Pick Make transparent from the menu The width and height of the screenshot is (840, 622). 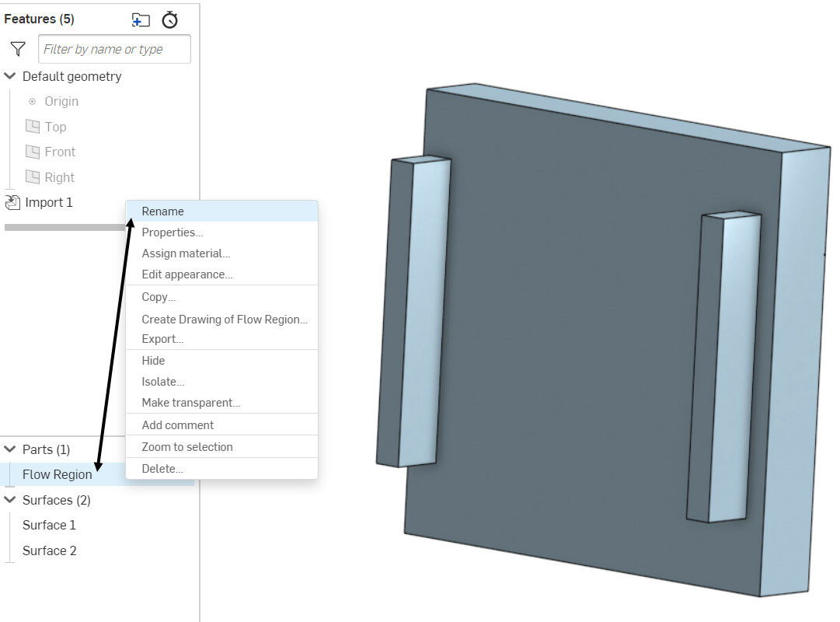(x=191, y=402)
